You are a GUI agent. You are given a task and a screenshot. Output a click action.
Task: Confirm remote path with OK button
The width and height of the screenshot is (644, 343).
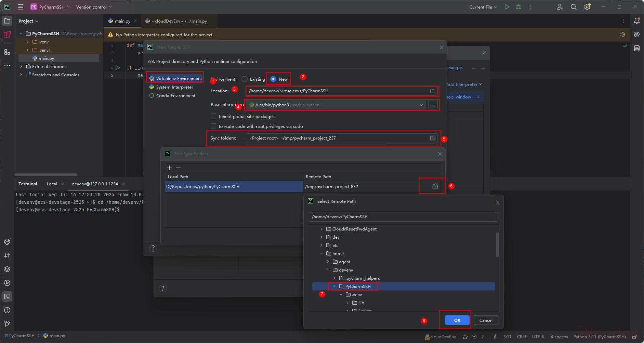[x=457, y=320]
